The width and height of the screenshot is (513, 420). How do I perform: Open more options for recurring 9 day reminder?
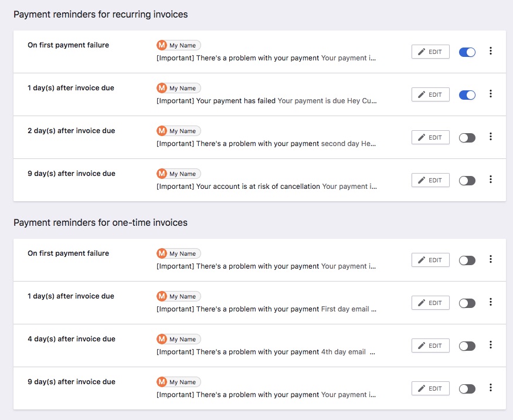tap(490, 179)
